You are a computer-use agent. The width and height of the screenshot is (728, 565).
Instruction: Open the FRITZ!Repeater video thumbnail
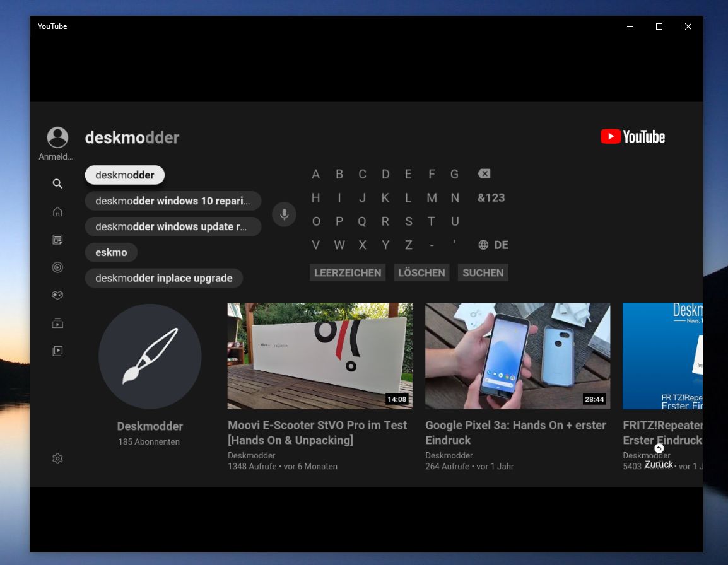[x=662, y=356]
